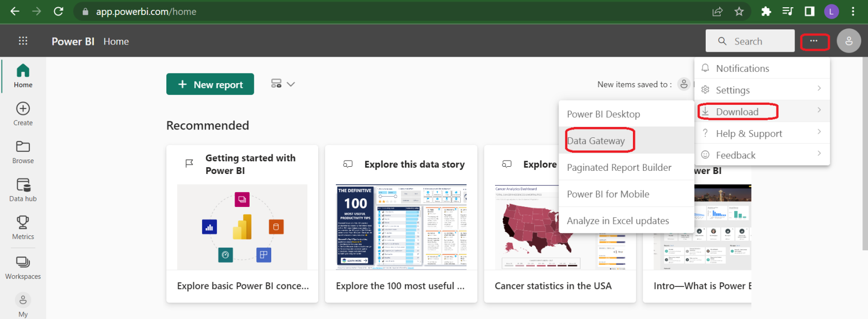Expand the Help & Support submenu
Screen dimensions: 868x319
tap(762, 133)
